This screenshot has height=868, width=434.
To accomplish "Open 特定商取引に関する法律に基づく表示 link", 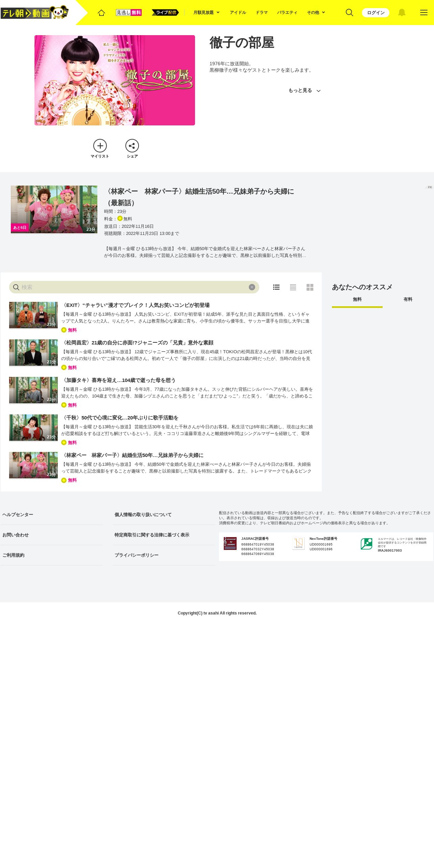I will click(x=164, y=535).
